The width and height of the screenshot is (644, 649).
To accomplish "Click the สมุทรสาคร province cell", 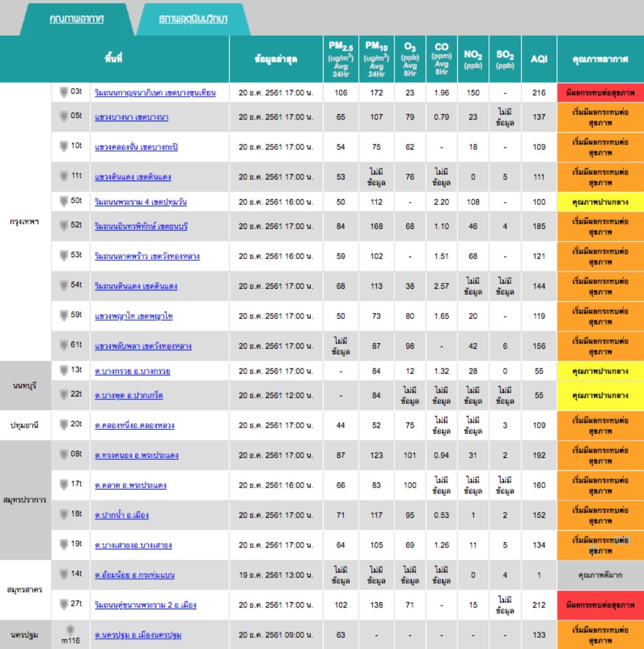I will pos(25,590).
